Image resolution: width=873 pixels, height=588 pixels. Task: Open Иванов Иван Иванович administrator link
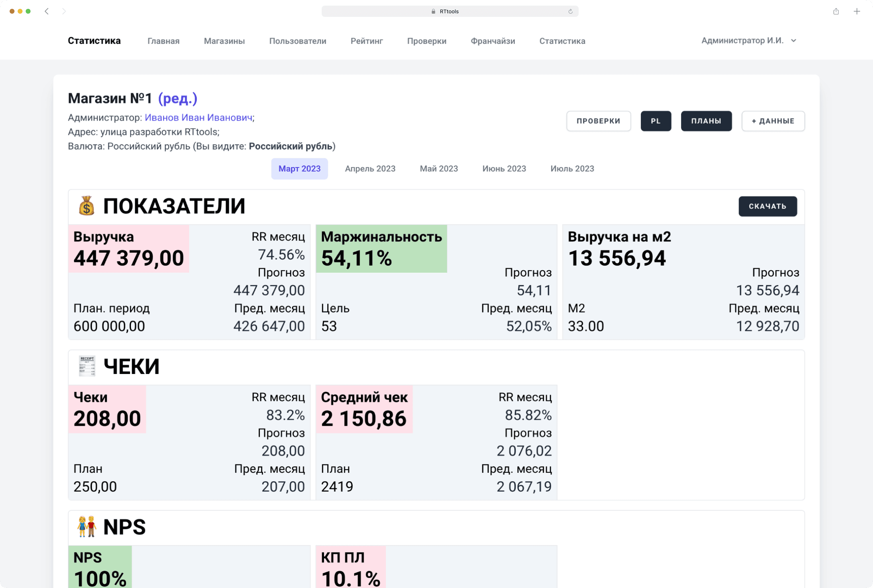pos(198,117)
